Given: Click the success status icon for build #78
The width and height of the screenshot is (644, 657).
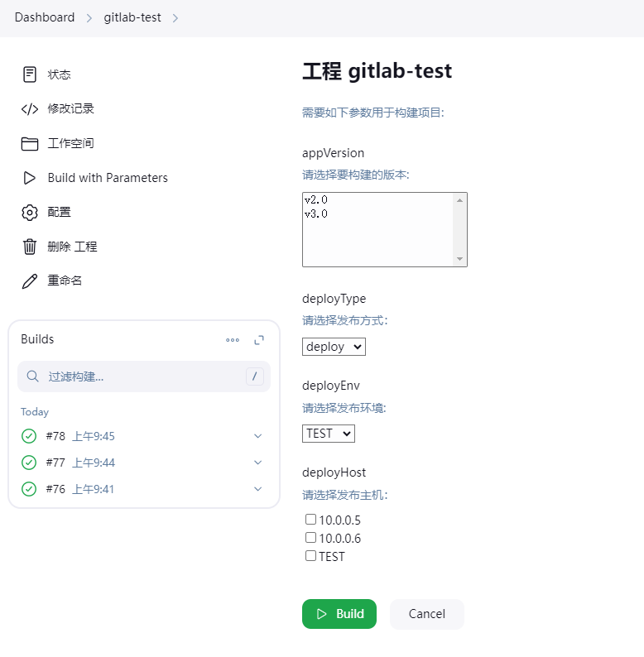Looking at the screenshot, I should point(29,436).
